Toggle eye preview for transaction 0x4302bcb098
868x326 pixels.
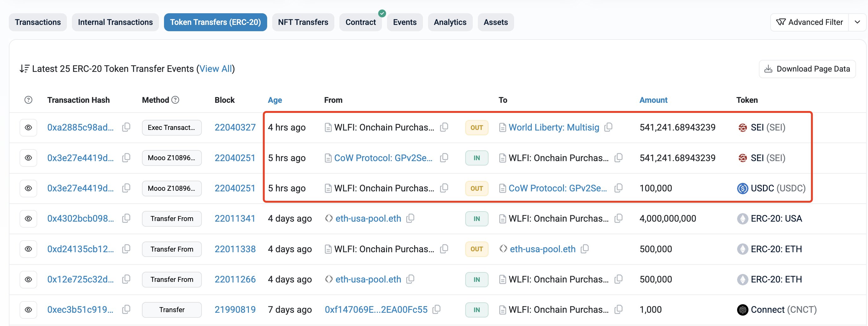28,218
